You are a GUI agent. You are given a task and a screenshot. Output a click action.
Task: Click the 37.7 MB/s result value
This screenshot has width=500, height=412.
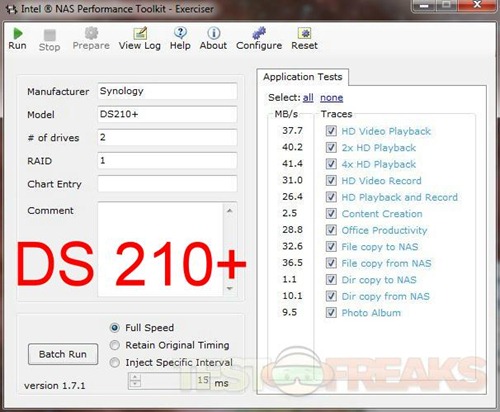click(292, 131)
